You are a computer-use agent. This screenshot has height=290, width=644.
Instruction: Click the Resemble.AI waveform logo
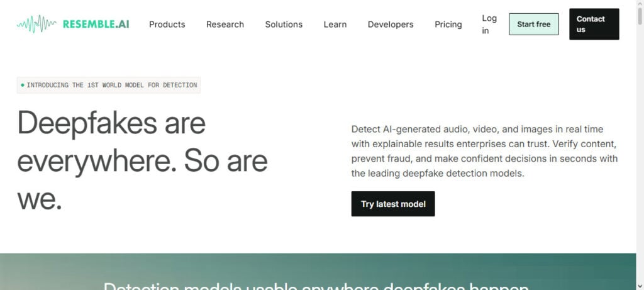73,25
